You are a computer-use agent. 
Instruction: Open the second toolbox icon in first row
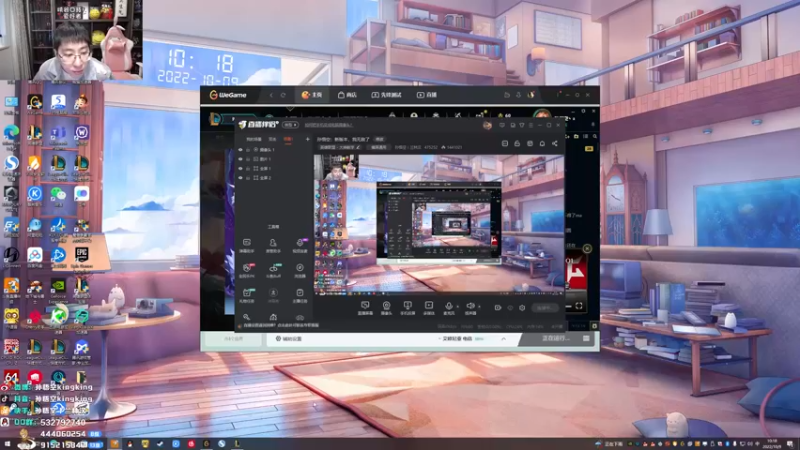tap(273, 245)
